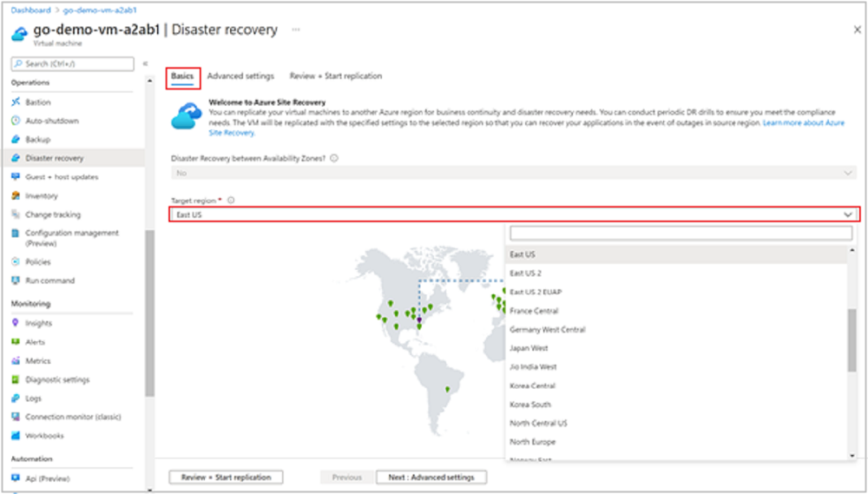Viewport: 868px width, 494px height.
Task: Select Korea Central region option
Action: coord(676,386)
